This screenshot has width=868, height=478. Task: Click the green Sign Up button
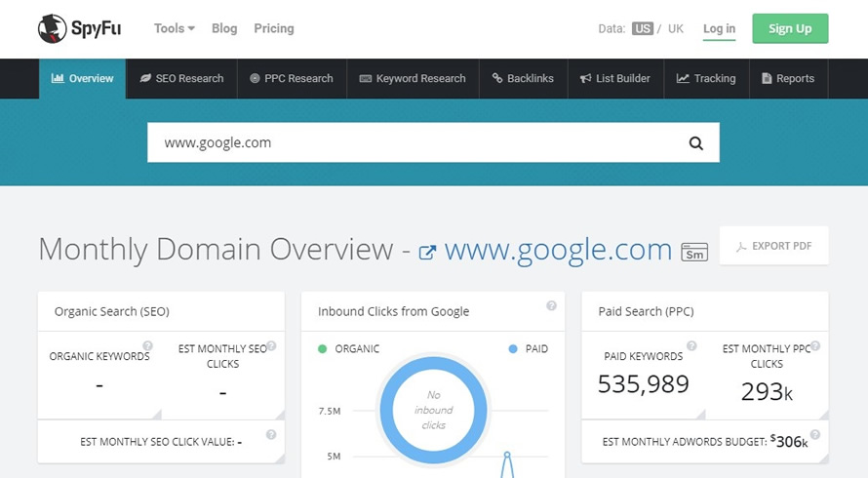790,29
